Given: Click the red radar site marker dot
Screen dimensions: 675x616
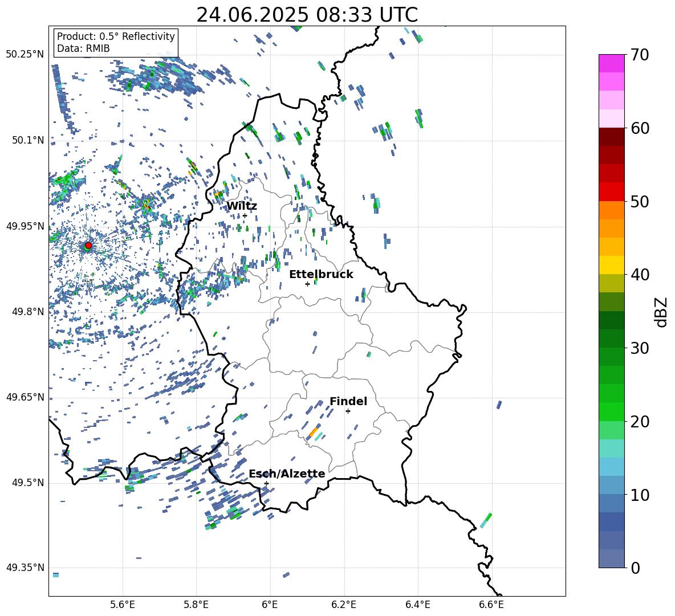Looking at the screenshot, I should (88, 245).
